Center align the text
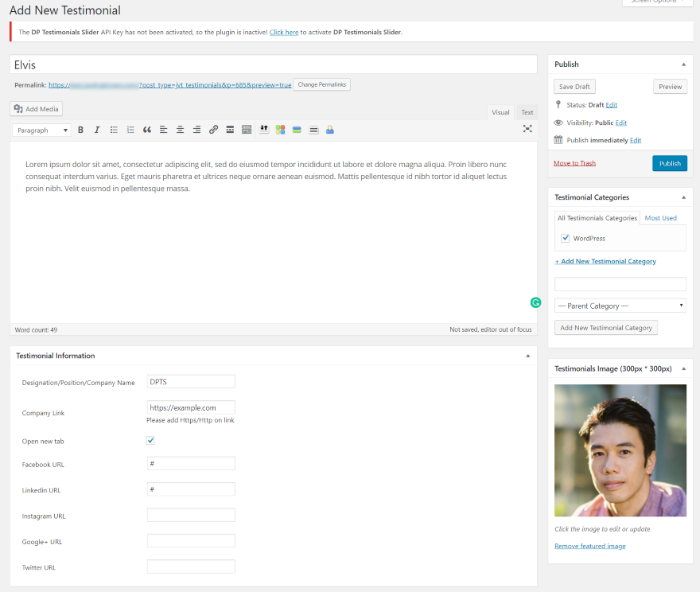700x592 pixels. [x=180, y=130]
